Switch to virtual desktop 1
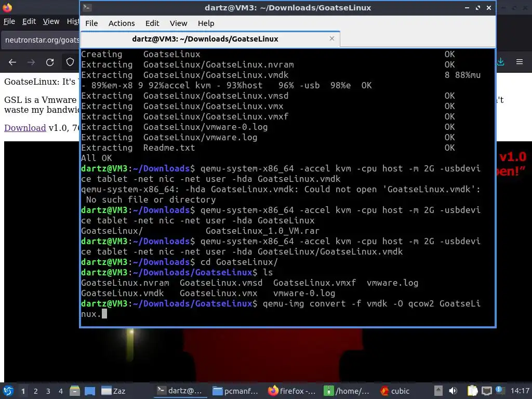 pos(23,391)
